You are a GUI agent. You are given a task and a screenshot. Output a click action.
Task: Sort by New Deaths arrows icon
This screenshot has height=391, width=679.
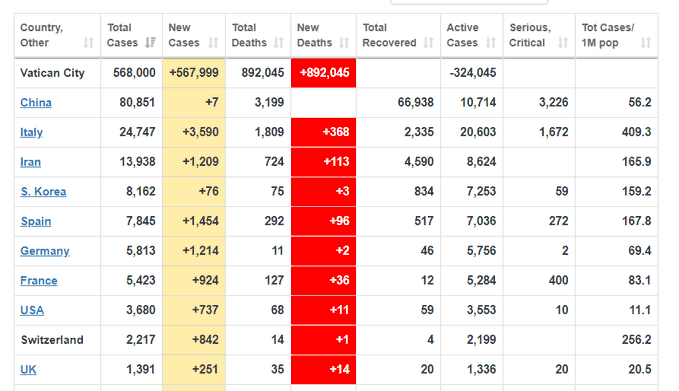click(x=344, y=42)
